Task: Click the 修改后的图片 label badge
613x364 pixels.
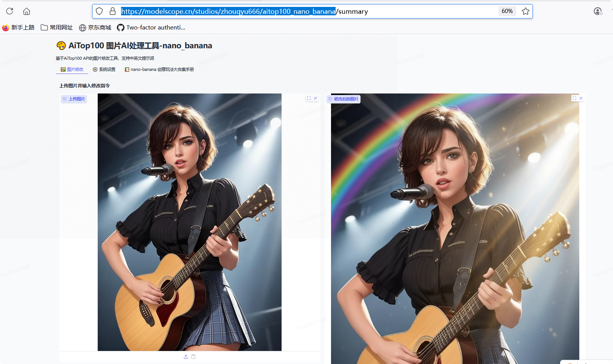Action: coord(344,99)
